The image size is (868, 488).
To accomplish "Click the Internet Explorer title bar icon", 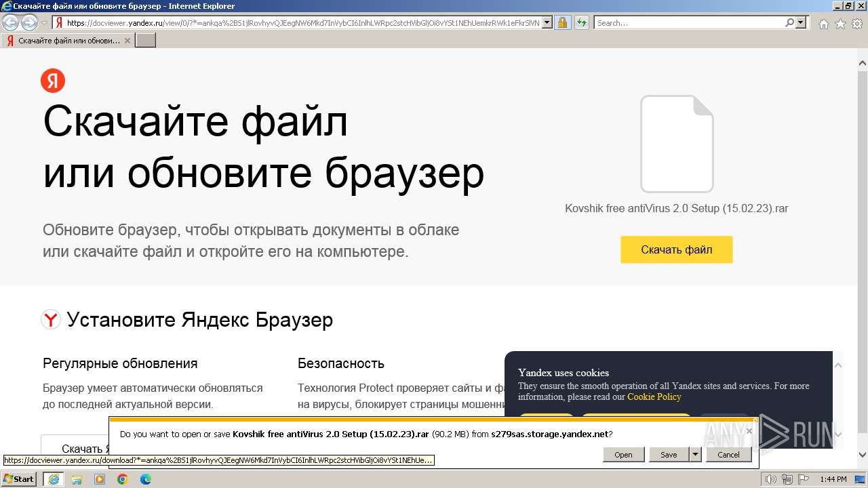I will tap(7, 6).
